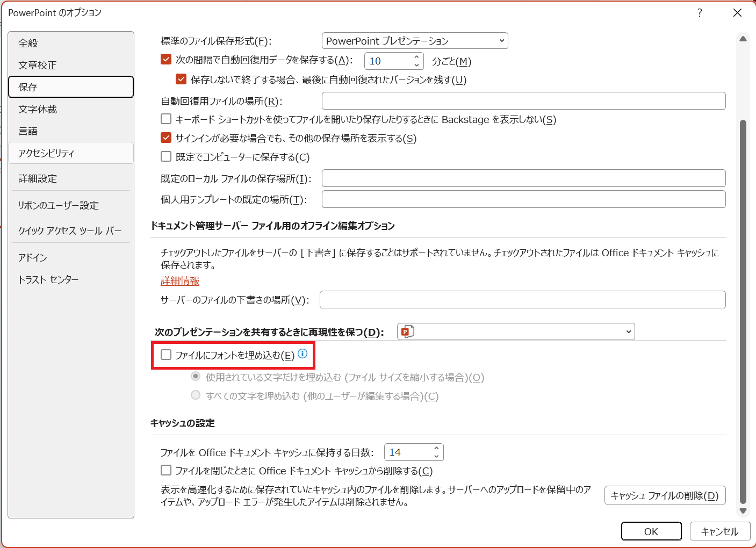The height and width of the screenshot is (548, 756).
Task: Decrease auto-recover minutes with down arrow
Action: click(x=416, y=65)
